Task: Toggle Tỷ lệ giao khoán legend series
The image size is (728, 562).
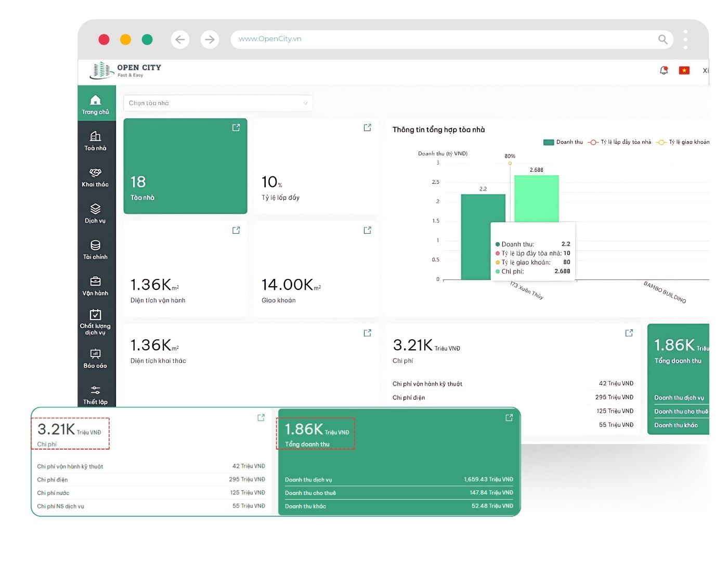Action: [x=683, y=142]
